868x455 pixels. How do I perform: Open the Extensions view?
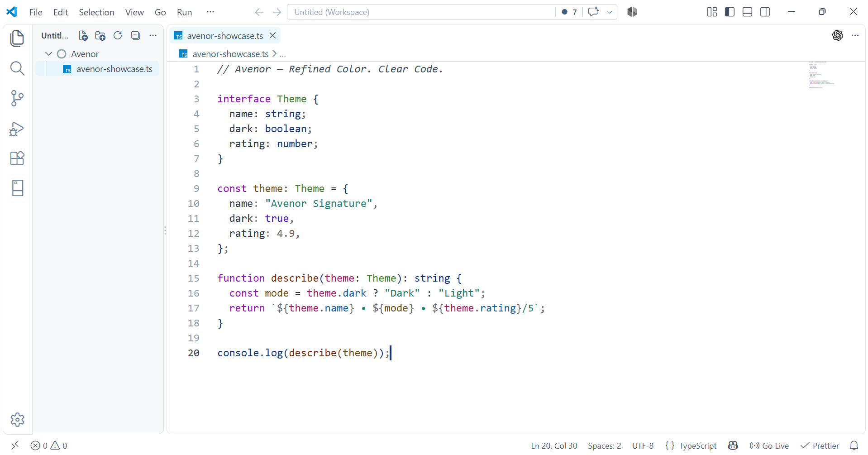click(17, 158)
